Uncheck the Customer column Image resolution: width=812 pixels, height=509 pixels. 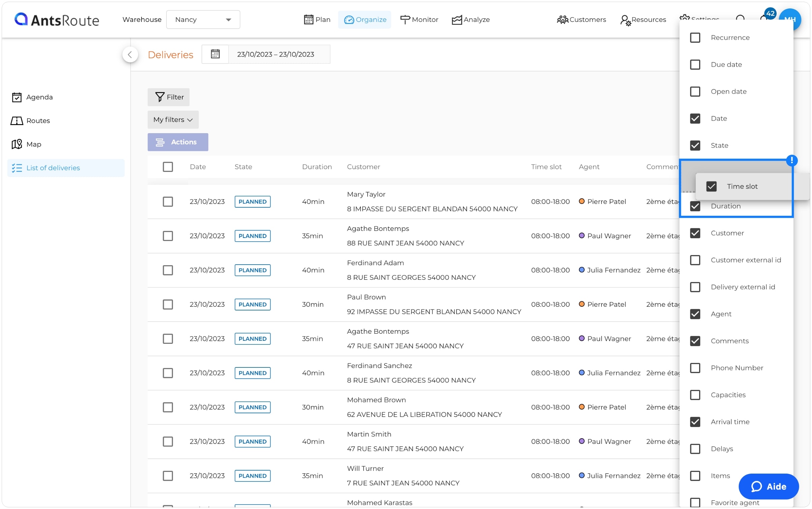tap(695, 233)
